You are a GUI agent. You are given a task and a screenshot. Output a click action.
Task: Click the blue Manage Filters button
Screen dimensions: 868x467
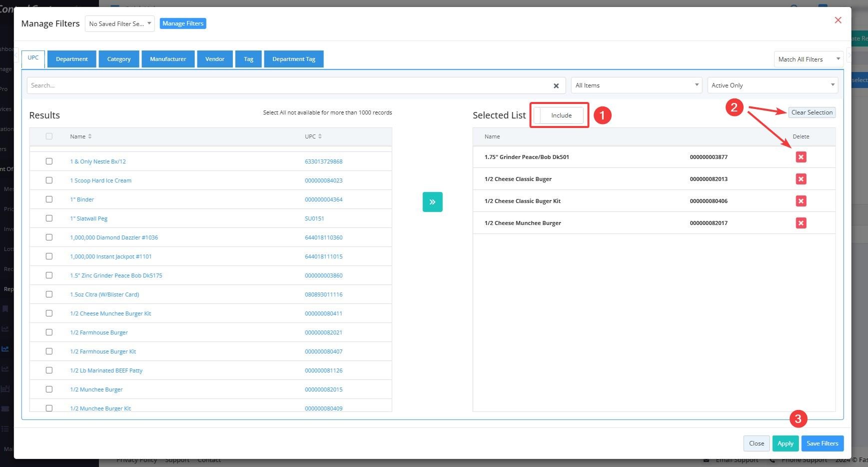183,23
